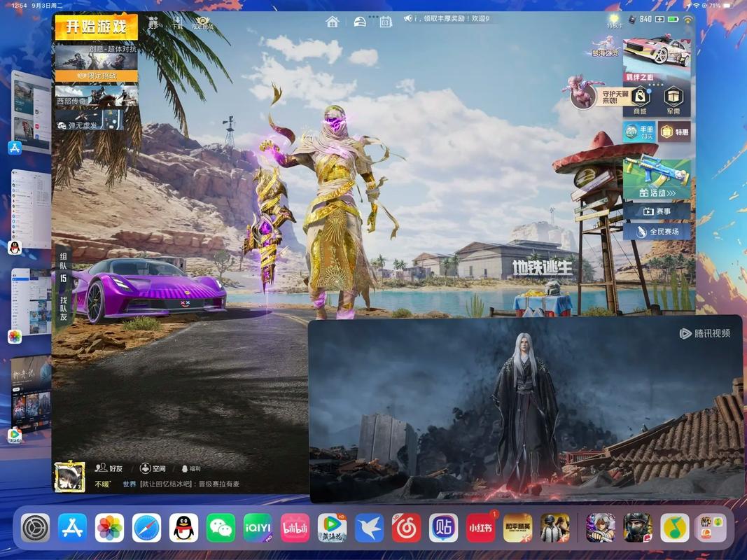Launch Safari from the Dock

147,528
